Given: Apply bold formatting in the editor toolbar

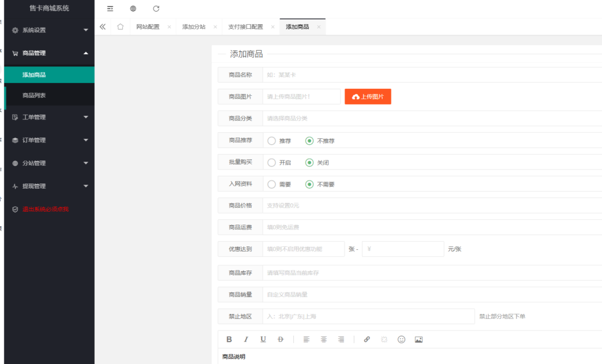Looking at the screenshot, I should 229,339.
